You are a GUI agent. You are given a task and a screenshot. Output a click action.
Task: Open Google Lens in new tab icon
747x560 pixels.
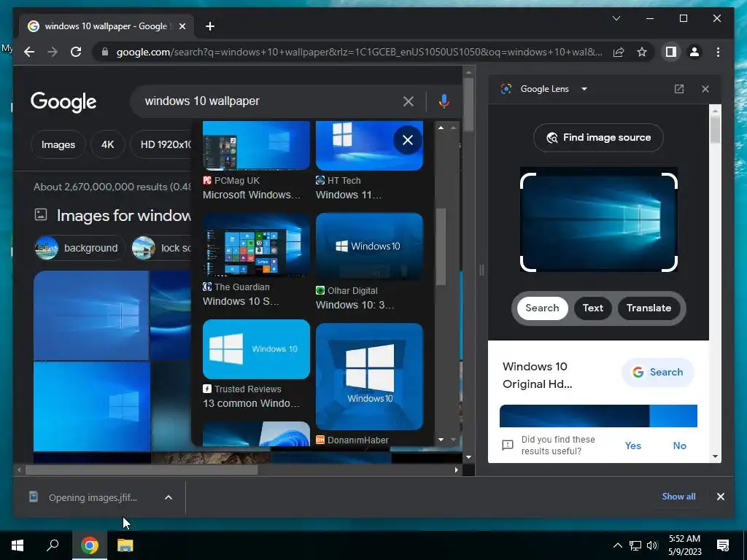(x=679, y=89)
